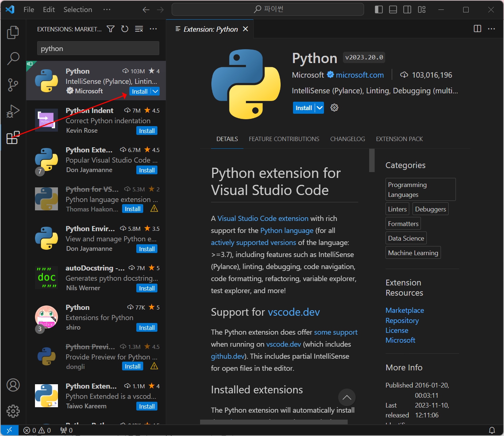
Task: Expand Install dropdown on extension details page
Action: click(x=320, y=108)
